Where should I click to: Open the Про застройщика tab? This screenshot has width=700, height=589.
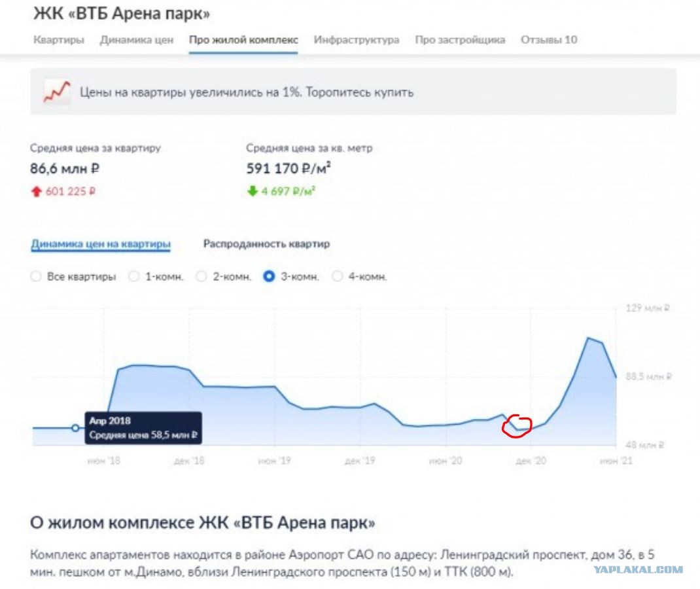pos(460,40)
